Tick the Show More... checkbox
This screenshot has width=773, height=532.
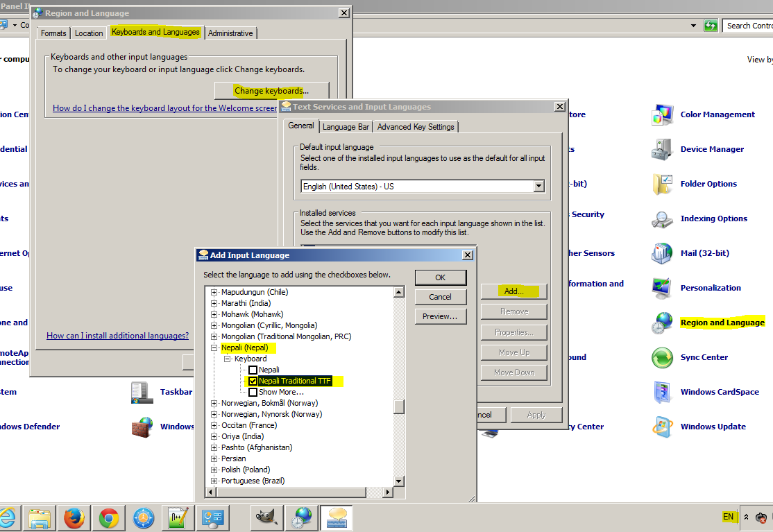(253, 392)
